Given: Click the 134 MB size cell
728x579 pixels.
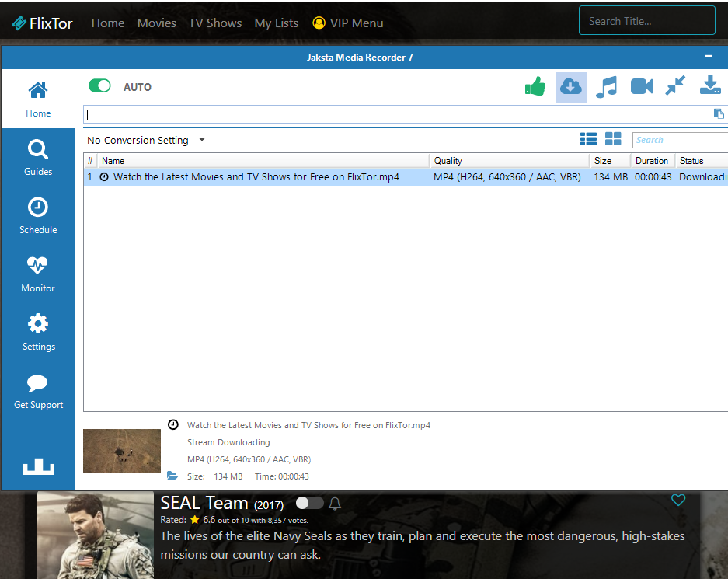Looking at the screenshot, I should pos(611,177).
